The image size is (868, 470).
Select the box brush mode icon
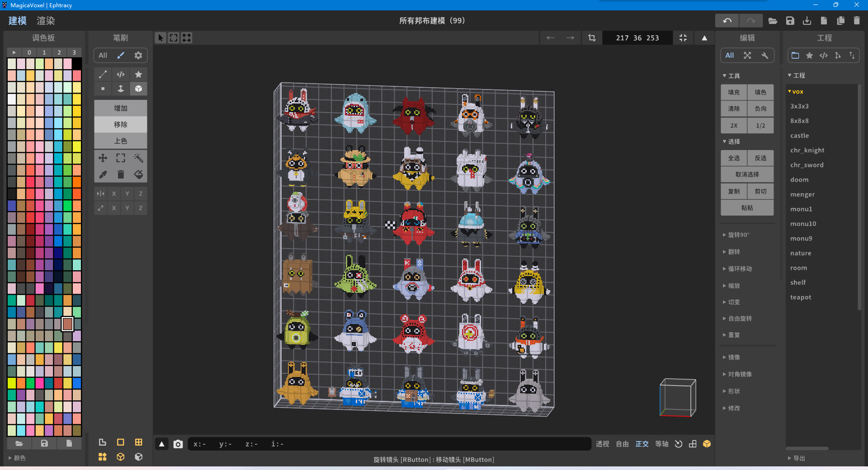(x=138, y=89)
